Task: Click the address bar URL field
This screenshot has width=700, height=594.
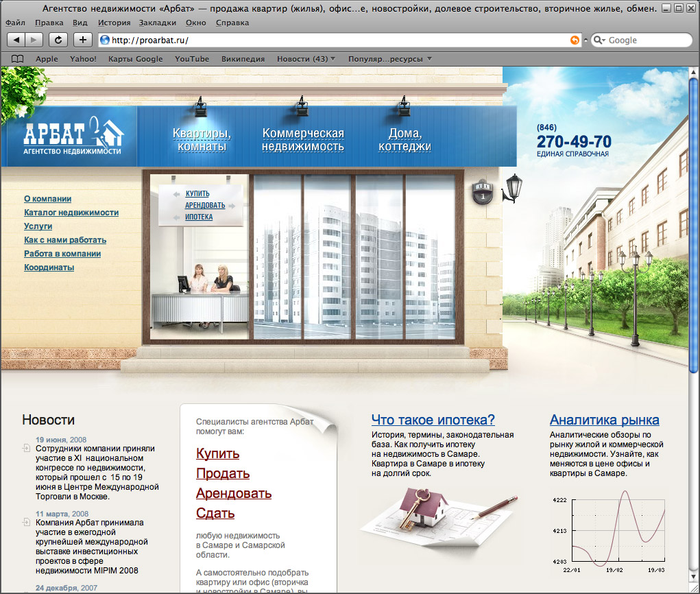Action: (339, 40)
